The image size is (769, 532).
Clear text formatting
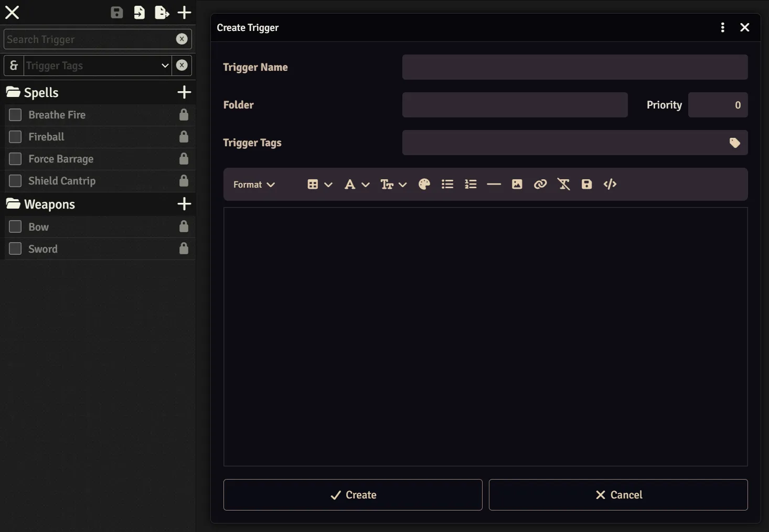564,184
